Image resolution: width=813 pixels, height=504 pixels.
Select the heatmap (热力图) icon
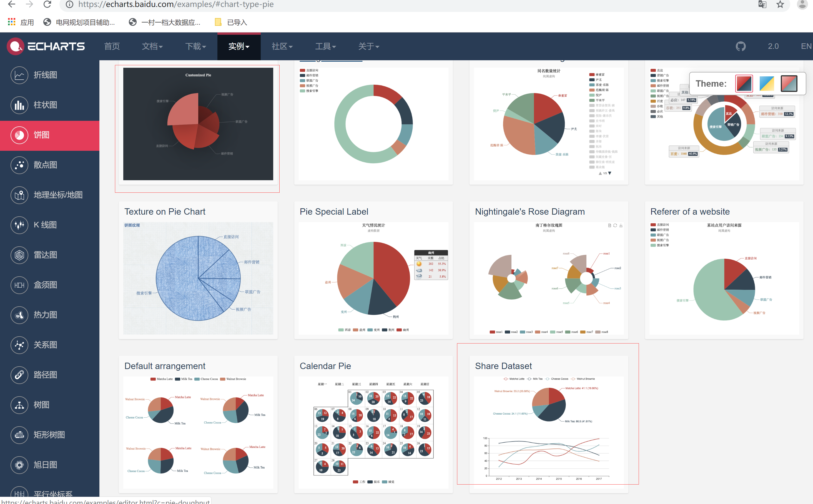click(x=19, y=315)
